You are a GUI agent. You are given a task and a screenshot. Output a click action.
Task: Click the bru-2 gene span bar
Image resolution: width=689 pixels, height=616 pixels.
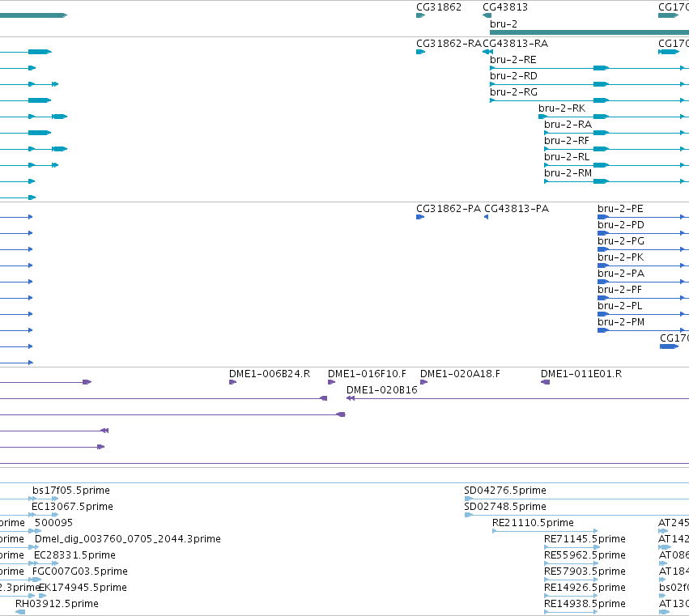pos(589,32)
